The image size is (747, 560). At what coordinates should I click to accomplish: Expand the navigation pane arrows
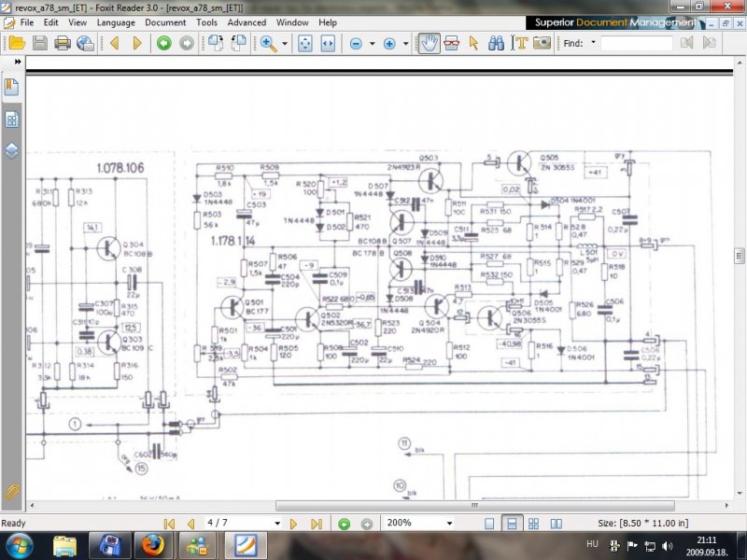(18, 62)
